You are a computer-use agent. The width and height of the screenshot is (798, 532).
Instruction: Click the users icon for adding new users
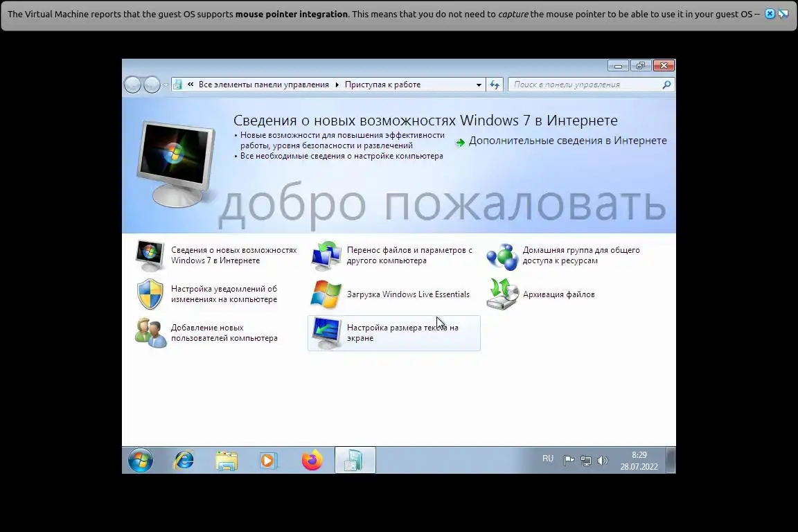tap(150, 333)
